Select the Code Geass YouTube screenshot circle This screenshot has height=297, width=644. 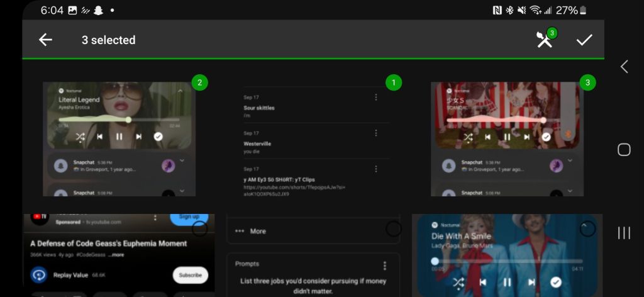pyautogui.click(x=199, y=229)
